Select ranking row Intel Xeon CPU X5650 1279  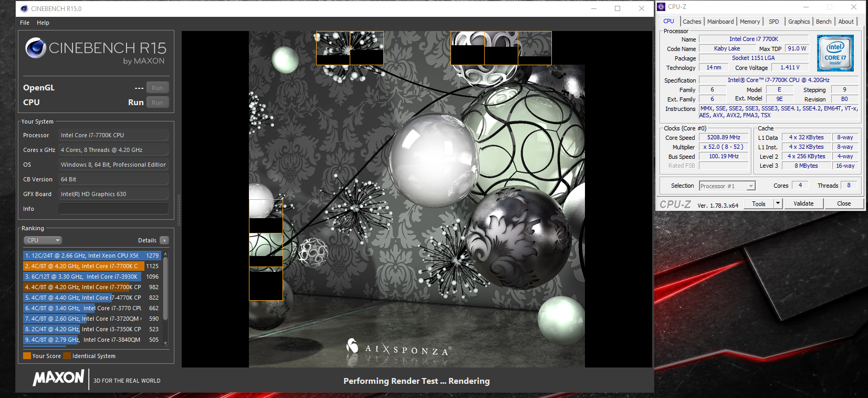coord(92,256)
